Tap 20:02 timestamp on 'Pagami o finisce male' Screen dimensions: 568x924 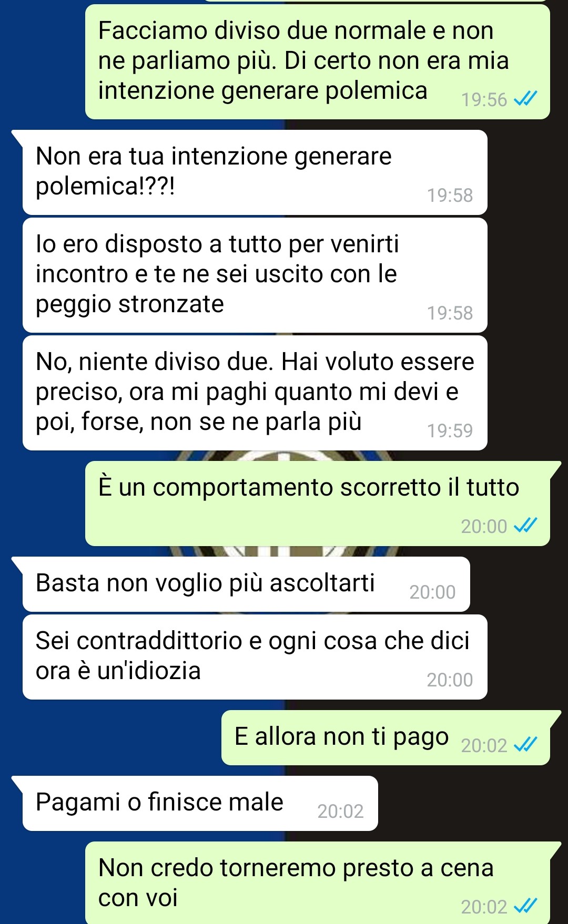[340, 811]
